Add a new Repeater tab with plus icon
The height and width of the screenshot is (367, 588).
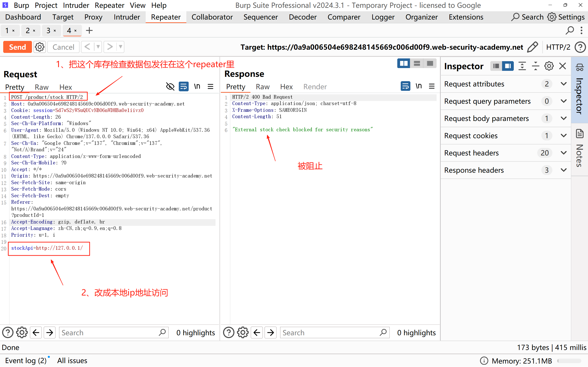click(x=89, y=31)
